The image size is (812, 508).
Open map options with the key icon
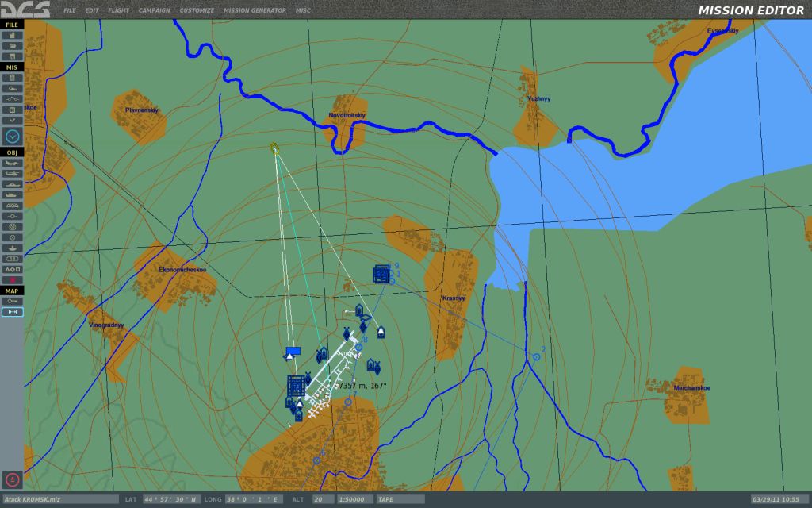pos(12,301)
